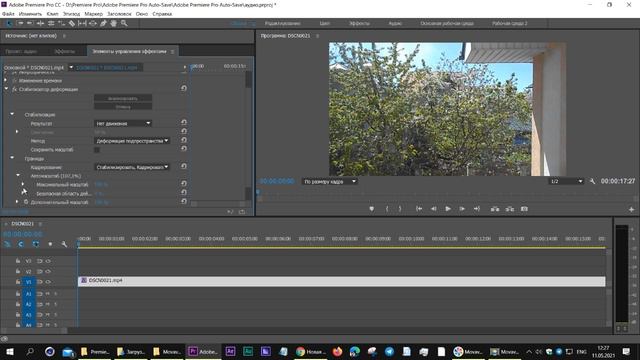
Task: Select the Slide tool
Action: pyautogui.click(x=93, y=24)
